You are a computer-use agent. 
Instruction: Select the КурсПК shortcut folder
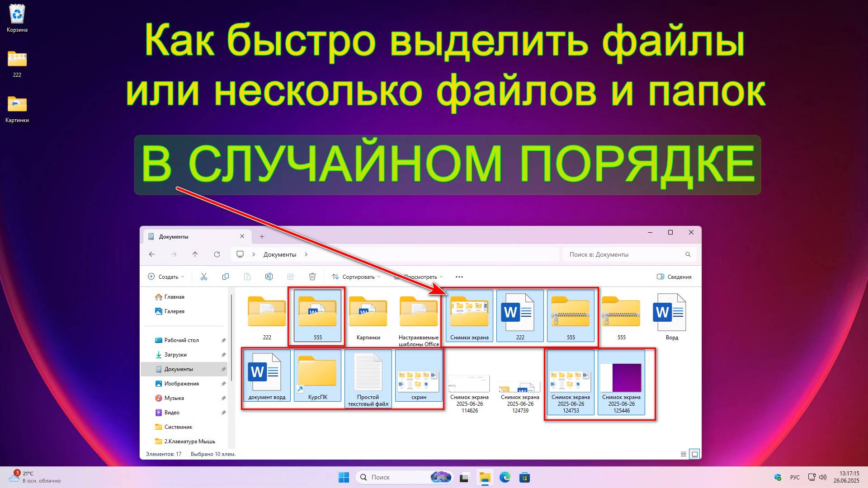coord(318,376)
